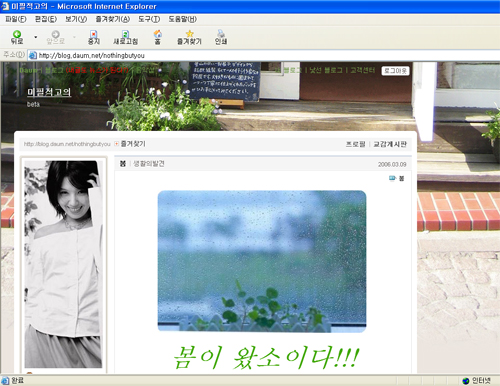Open the 도움말(H) menu

click(182, 19)
